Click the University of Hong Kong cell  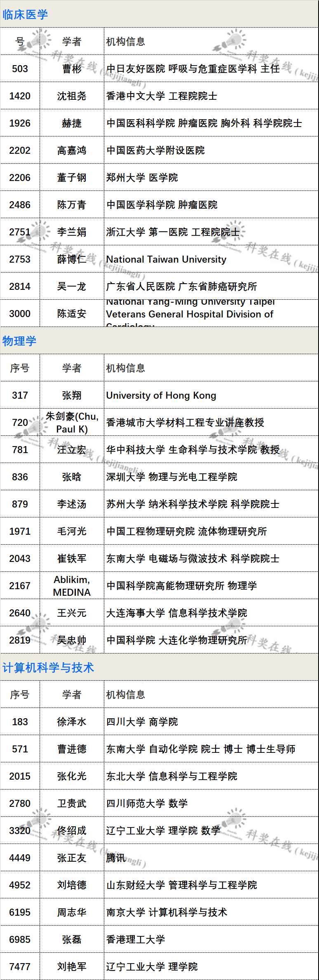(161, 395)
